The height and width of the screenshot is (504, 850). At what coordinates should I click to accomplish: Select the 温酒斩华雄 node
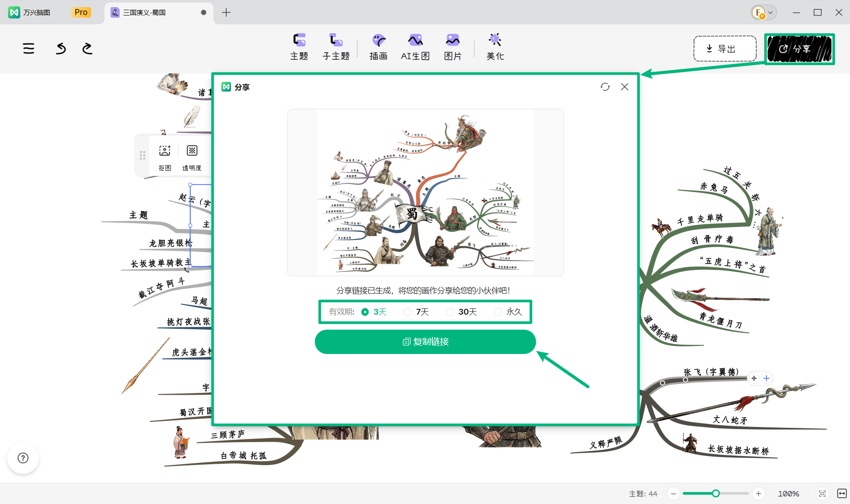click(x=661, y=328)
